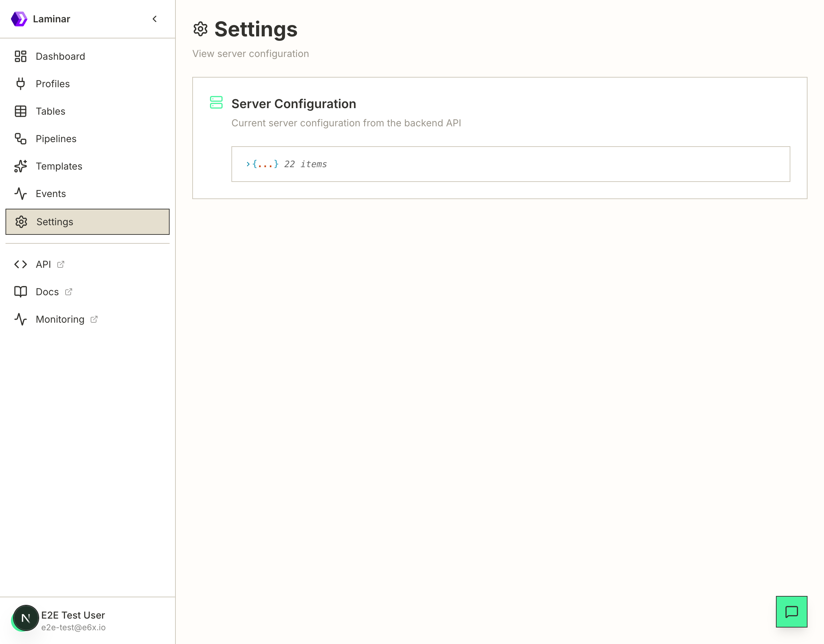Click the collapsed JSON braces {...}
The image size is (824, 644).
coord(266,164)
